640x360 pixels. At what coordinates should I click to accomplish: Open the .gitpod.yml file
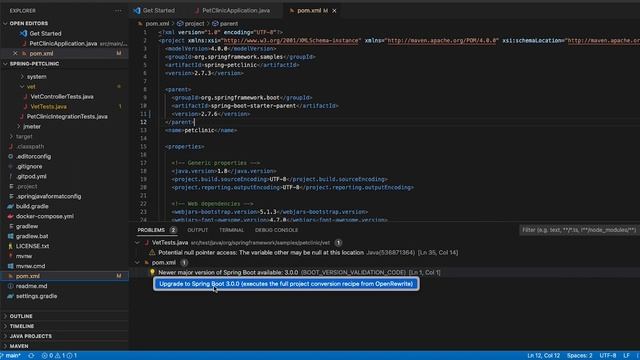[31, 176]
